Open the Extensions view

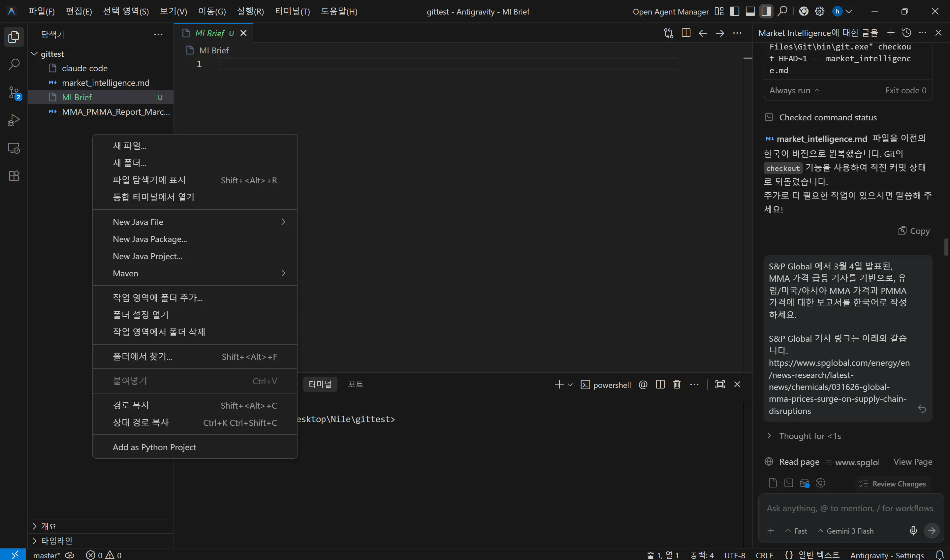14,176
